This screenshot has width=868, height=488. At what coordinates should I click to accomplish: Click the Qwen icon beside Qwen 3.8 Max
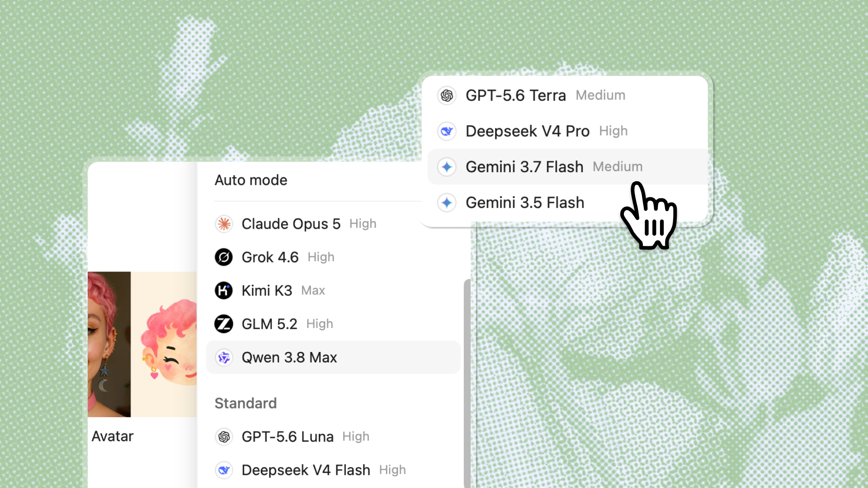point(224,357)
